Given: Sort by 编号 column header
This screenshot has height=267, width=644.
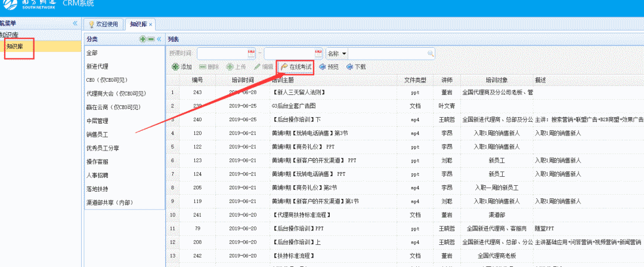Looking at the screenshot, I should (x=197, y=80).
